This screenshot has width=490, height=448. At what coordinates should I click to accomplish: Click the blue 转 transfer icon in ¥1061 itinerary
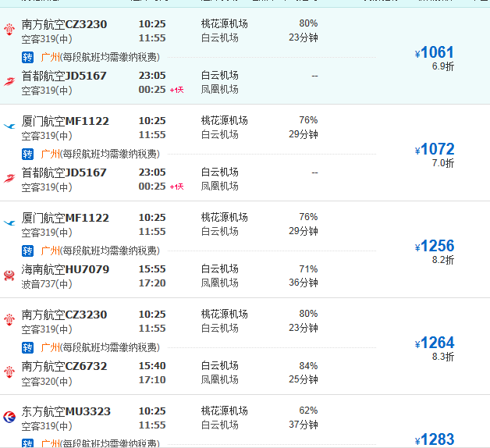(27, 57)
